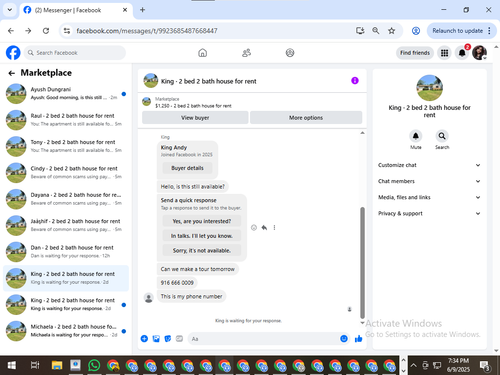Send 'Yes, are you interested?' quick response
The width and height of the screenshot is (500, 375).
click(202, 221)
